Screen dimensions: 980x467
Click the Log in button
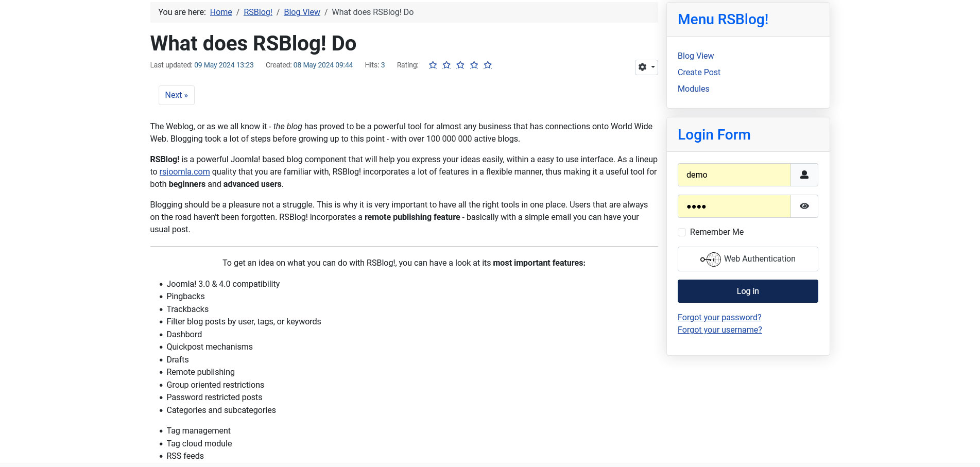coord(748,291)
